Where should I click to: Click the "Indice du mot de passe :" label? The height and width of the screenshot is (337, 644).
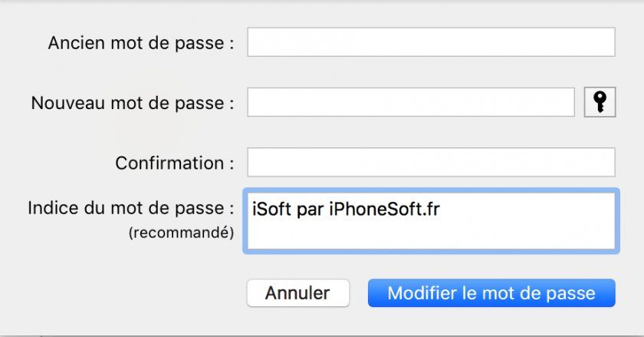[x=130, y=208]
